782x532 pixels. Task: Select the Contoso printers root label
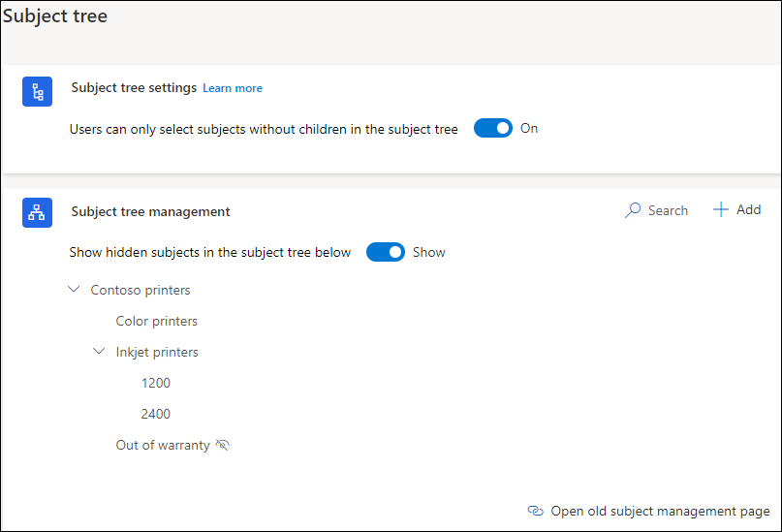pyautogui.click(x=141, y=290)
